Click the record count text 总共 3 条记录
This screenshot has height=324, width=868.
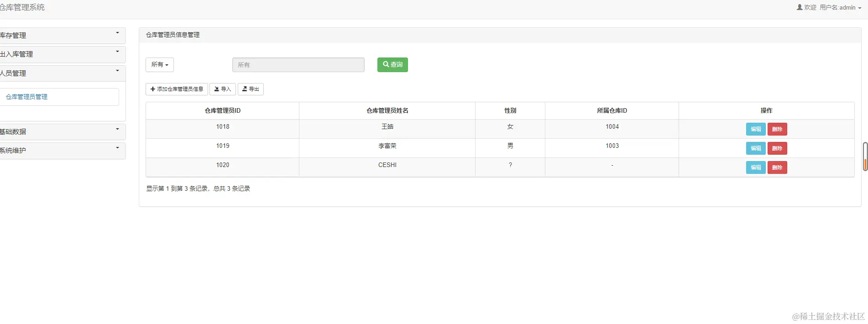[232, 188]
